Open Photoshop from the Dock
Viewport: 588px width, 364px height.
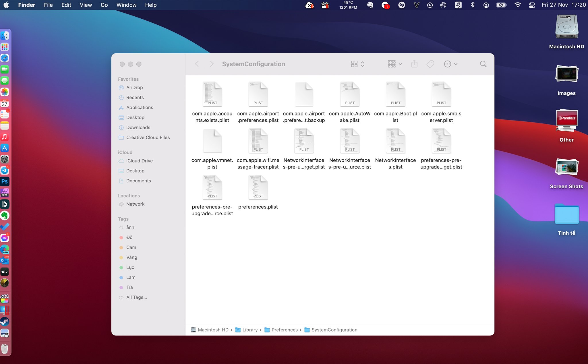point(5,181)
